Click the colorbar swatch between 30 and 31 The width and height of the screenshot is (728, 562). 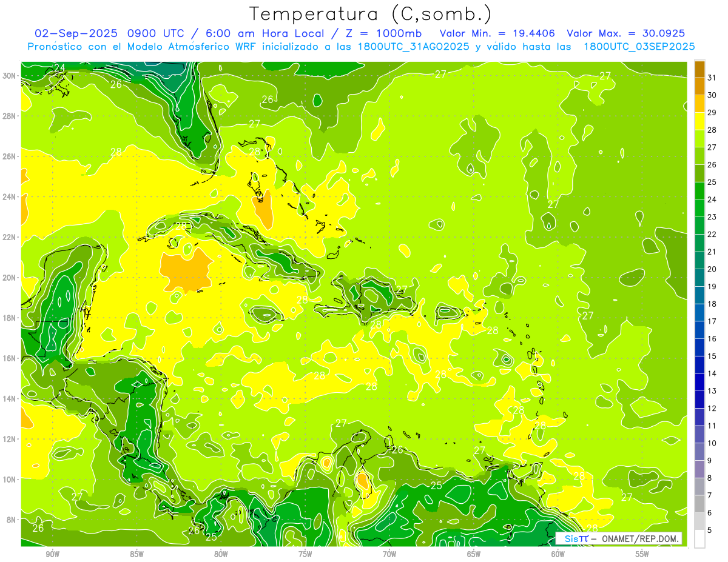[x=699, y=87]
